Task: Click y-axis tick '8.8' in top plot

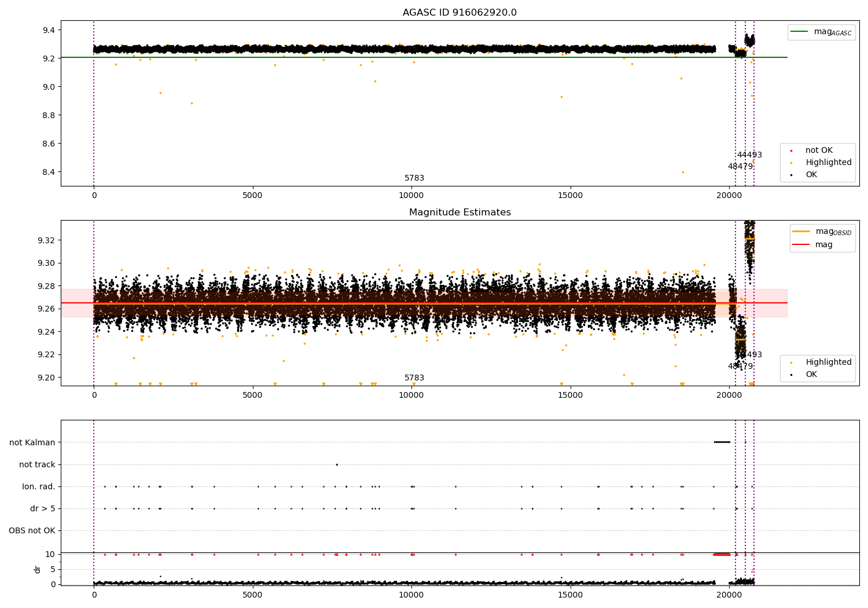Action: (x=49, y=115)
